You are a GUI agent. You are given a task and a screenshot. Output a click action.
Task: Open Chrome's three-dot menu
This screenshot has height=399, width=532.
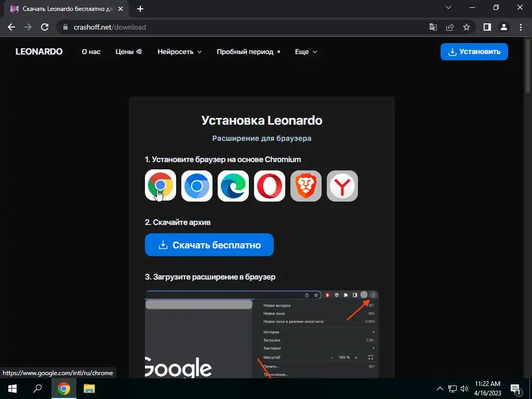tap(521, 27)
